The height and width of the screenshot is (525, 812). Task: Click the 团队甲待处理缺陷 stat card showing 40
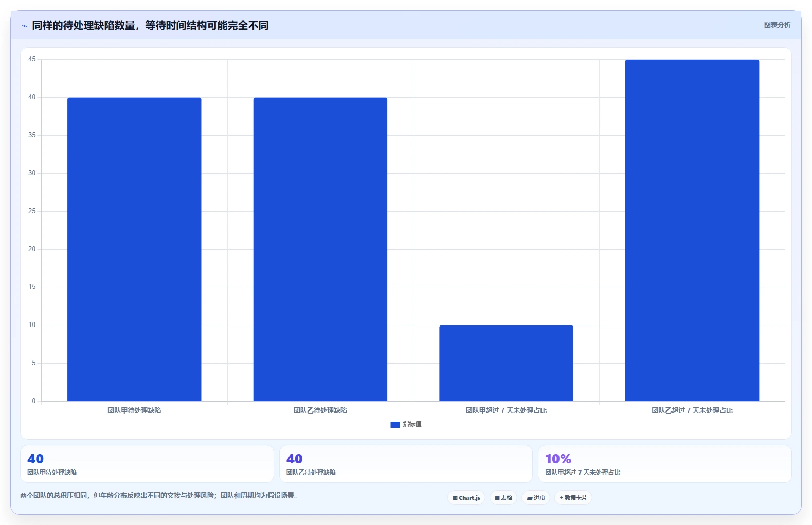[x=147, y=464]
